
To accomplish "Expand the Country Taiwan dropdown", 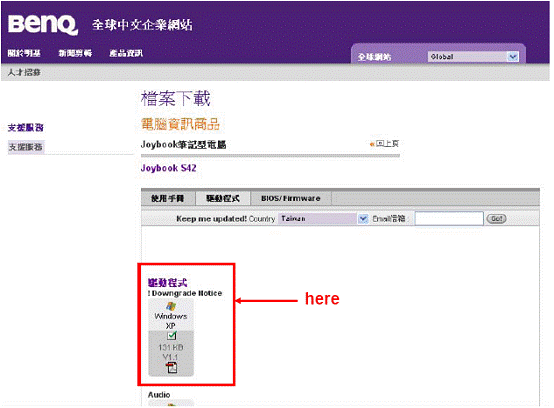I will click(323, 219).
